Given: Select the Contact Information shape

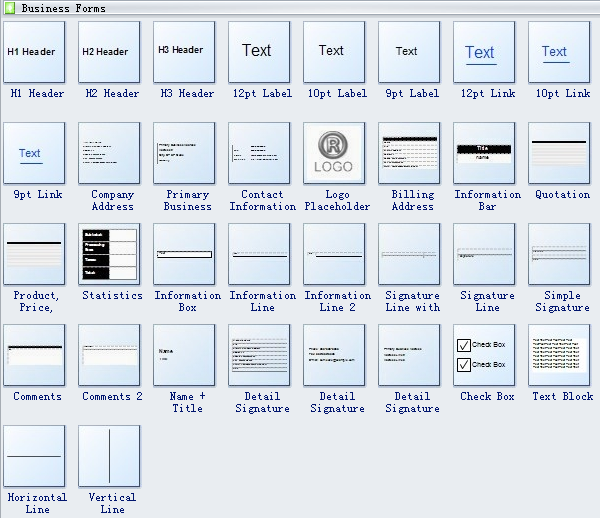Looking at the screenshot, I should 259,153.
